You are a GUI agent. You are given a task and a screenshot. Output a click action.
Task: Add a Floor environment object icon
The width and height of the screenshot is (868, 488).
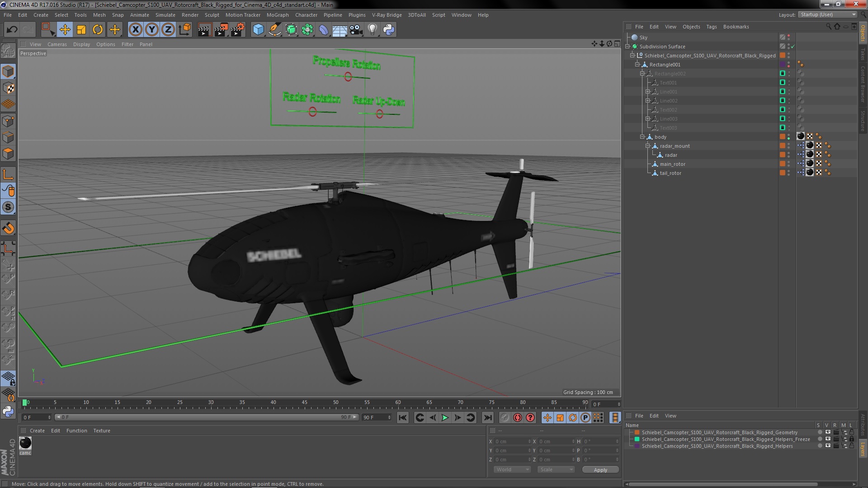coord(340,30)
